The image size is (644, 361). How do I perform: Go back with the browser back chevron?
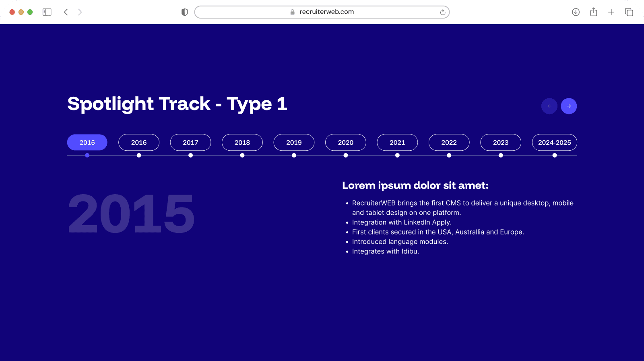click(66, 12)
